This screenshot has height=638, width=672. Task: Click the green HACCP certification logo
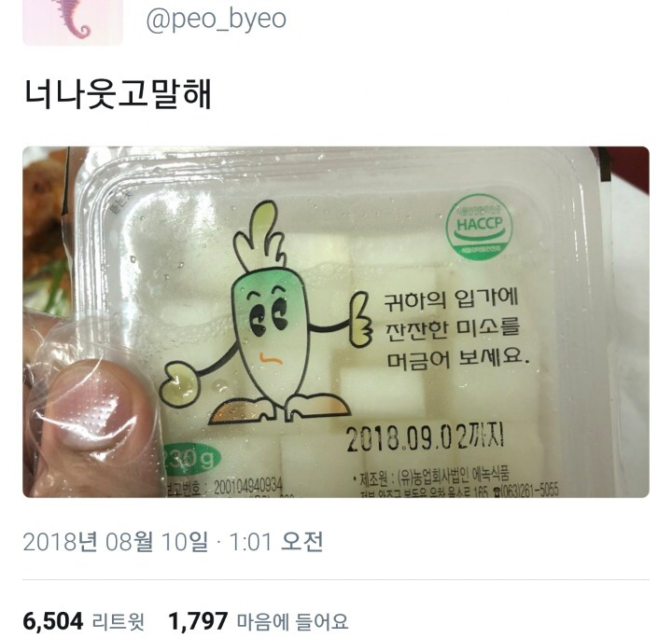(479, 227)
